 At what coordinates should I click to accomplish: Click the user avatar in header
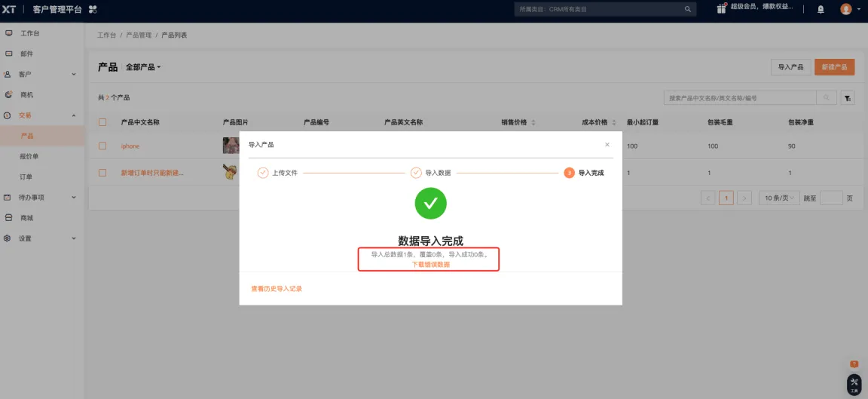coord(846,9)
